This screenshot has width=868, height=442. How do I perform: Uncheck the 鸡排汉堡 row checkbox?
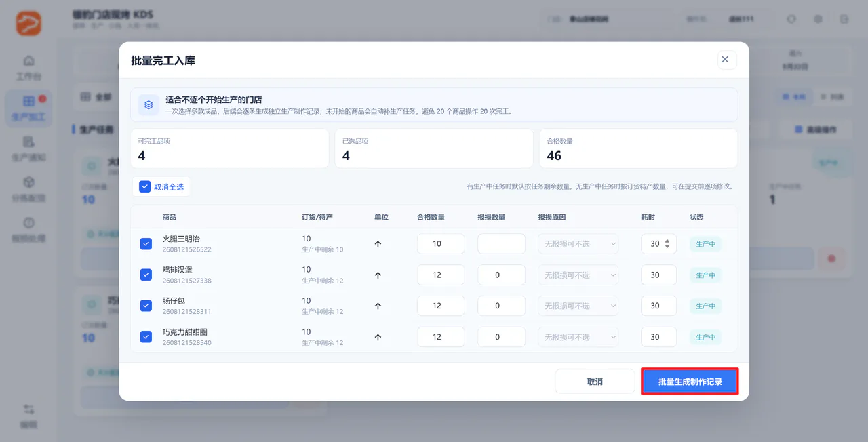tap(146, 275)
